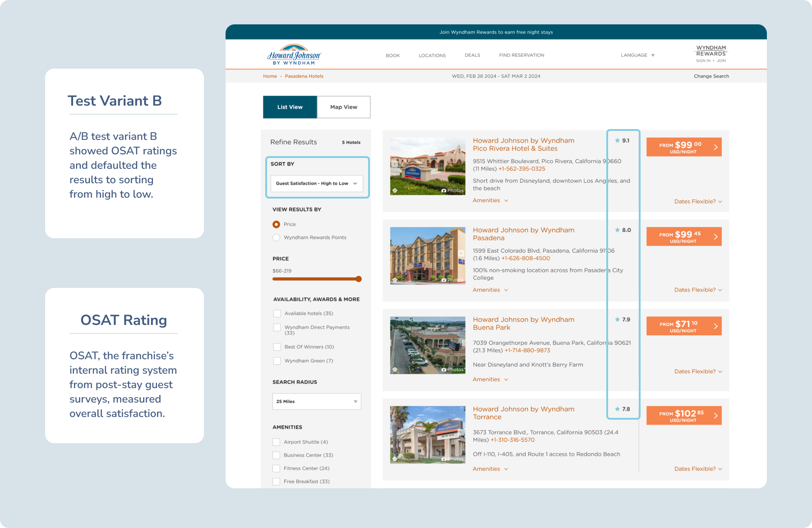Image resolution: width=812 pixels, height=528 pixels.
Task: Open the Sort By Guest Satisfaction dropdown
Action: pos(317,183)
